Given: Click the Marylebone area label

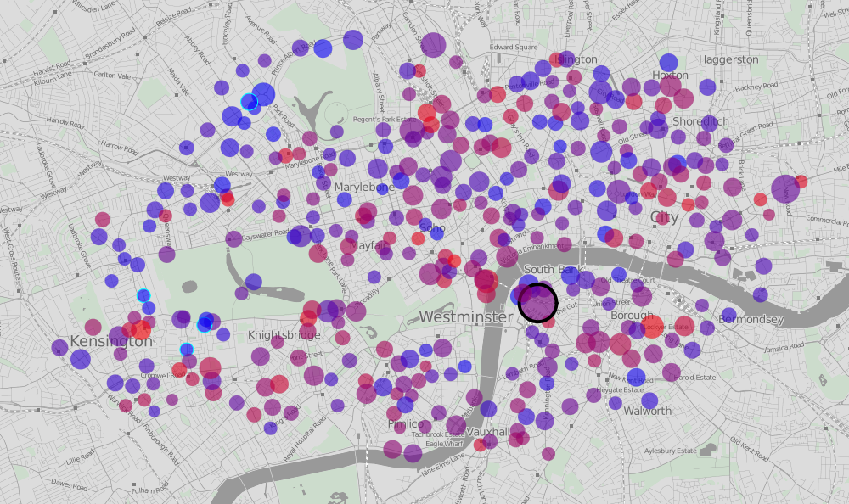Looking at the screenshot, I should tap(360, 187).
